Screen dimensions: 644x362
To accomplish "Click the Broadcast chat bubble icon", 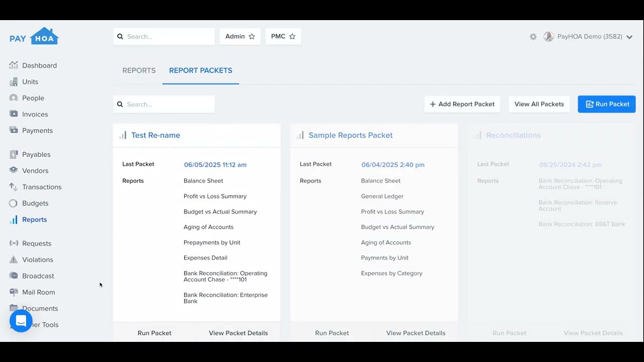I will coord(14,276).
